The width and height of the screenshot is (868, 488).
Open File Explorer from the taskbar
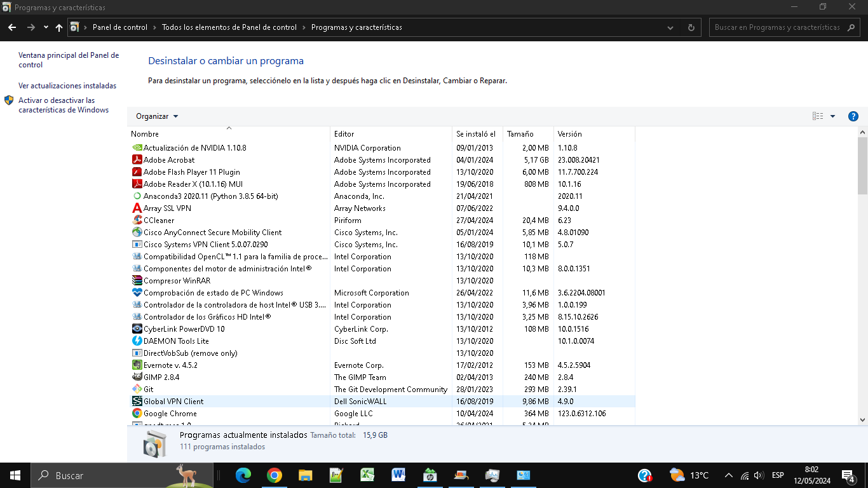[x=306, y=475]
